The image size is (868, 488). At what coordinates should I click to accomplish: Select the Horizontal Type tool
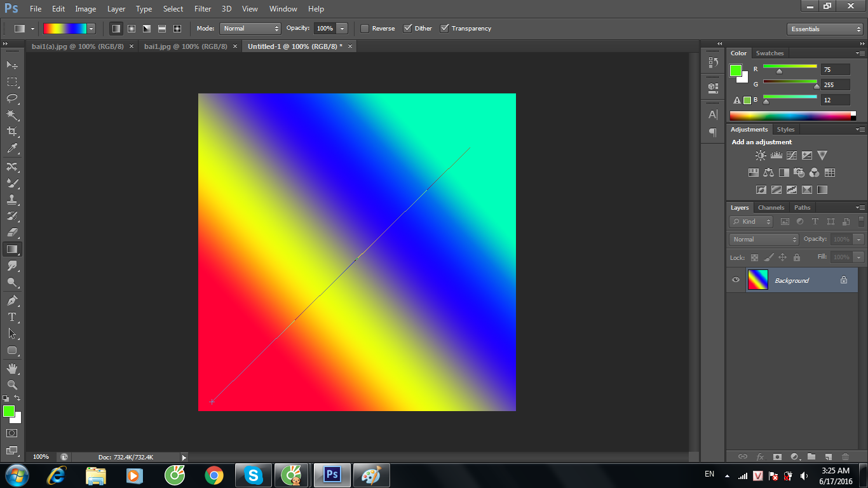point(11,315)
